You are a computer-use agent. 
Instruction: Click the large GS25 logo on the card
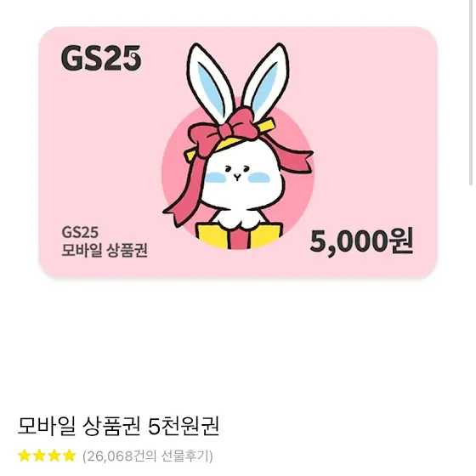pyautogui.click(x=101, y=58)
